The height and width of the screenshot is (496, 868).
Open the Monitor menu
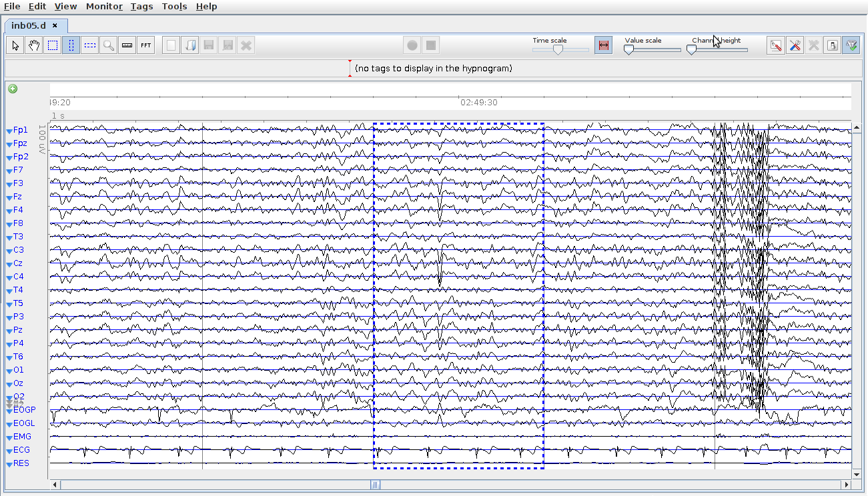coord(104,6)
